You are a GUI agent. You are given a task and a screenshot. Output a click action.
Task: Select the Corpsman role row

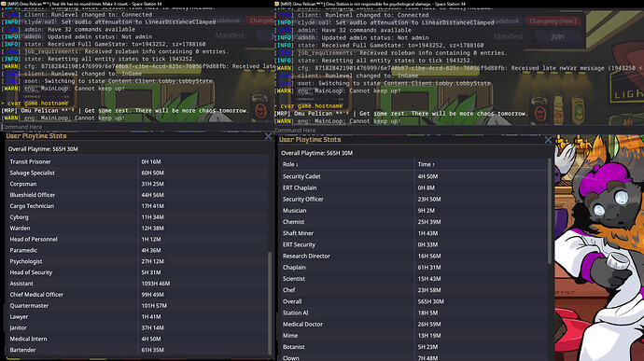click(x=138, y=184)
